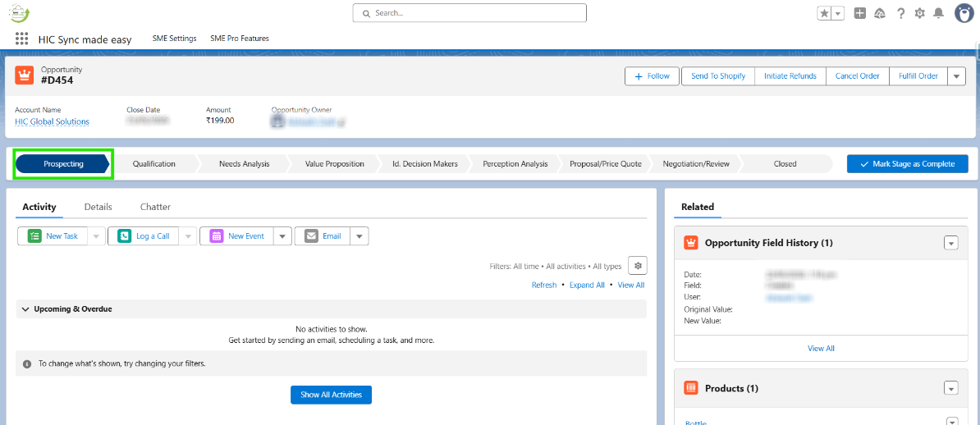The height and width of the screenshot is (425, 980).
Task: Open the Products (1) heading link
Action: 731,388
